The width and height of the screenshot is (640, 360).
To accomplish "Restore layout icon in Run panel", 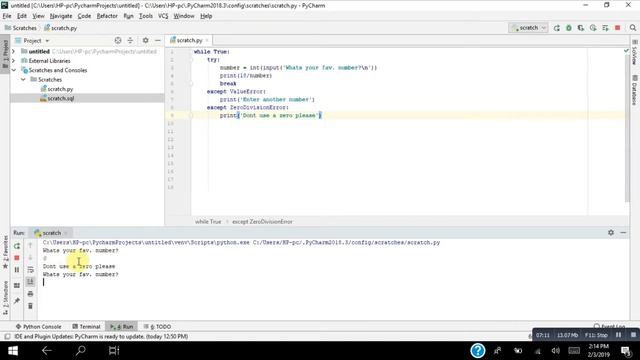I will coord(17,286).
